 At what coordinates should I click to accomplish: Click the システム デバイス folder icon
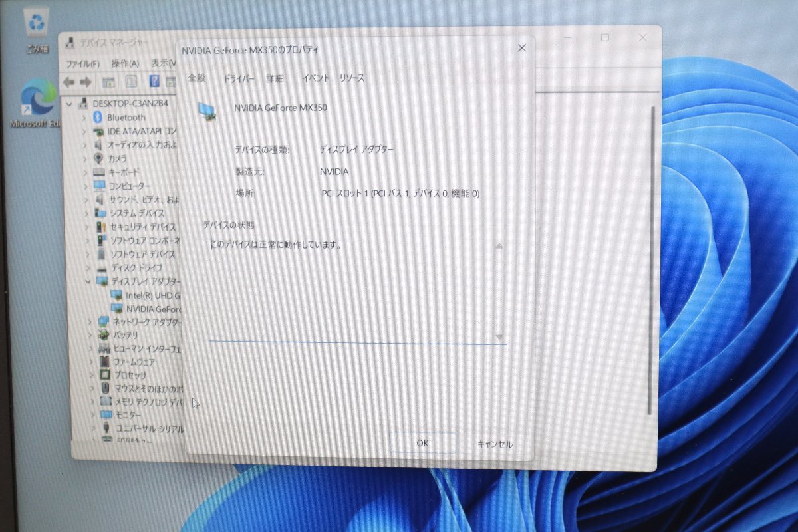pos(100,213)
